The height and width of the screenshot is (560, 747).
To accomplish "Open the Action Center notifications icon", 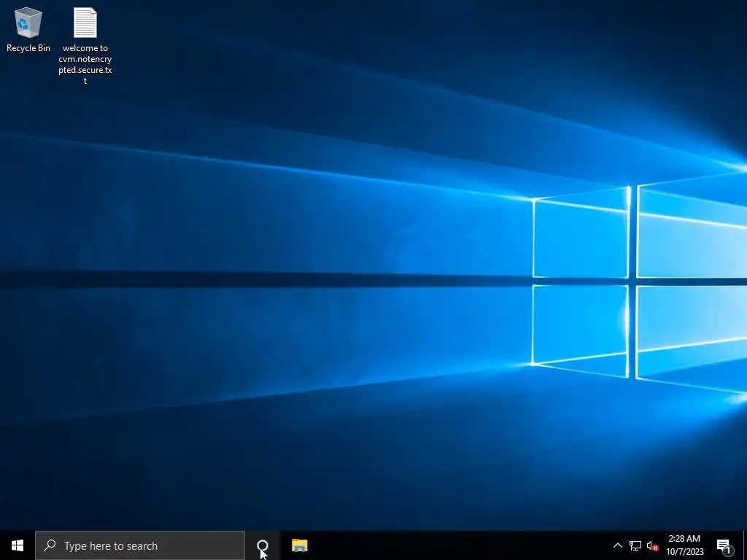I will pyautogui.click(x=724, y=545).
